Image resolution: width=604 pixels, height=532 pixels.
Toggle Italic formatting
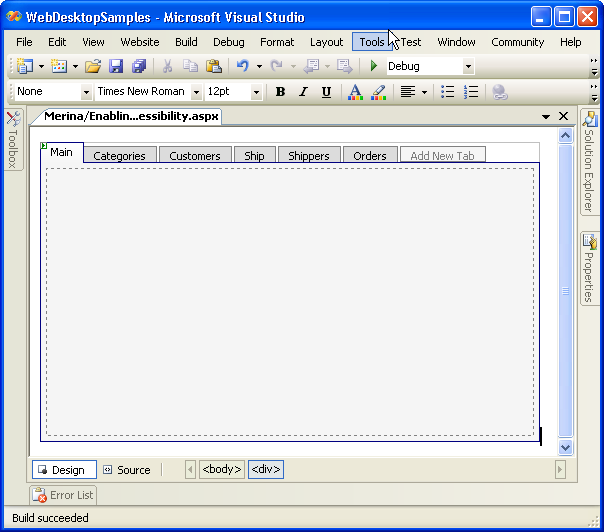click(303, 92)
